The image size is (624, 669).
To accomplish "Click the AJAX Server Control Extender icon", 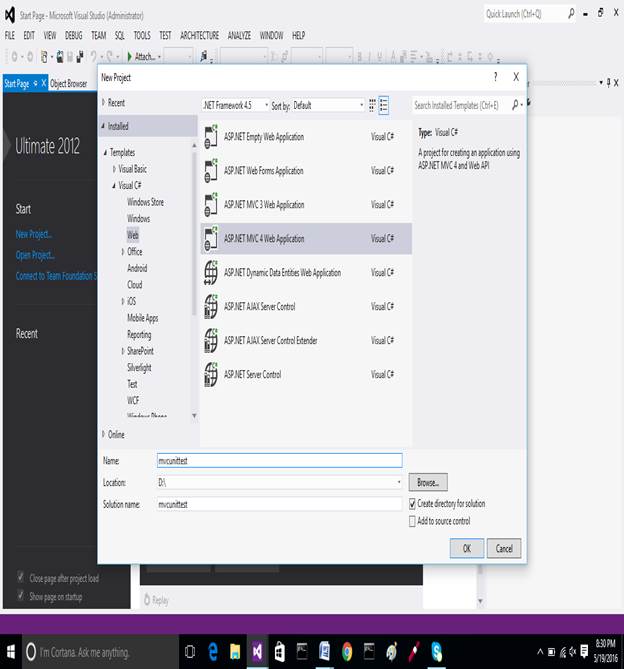I will pyautogui.click(x=211, y=340).
